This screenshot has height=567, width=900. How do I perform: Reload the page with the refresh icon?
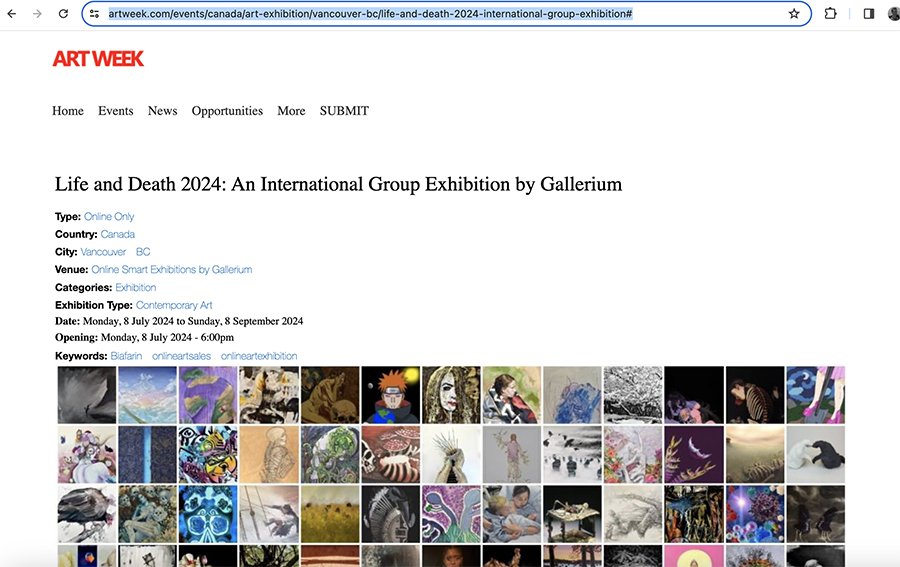click(63, 13)
